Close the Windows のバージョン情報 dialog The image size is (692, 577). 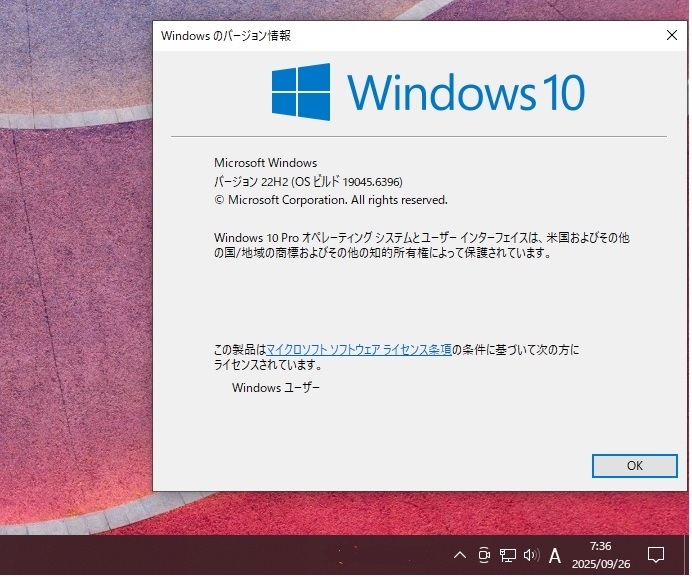click(x=674, y=35)
